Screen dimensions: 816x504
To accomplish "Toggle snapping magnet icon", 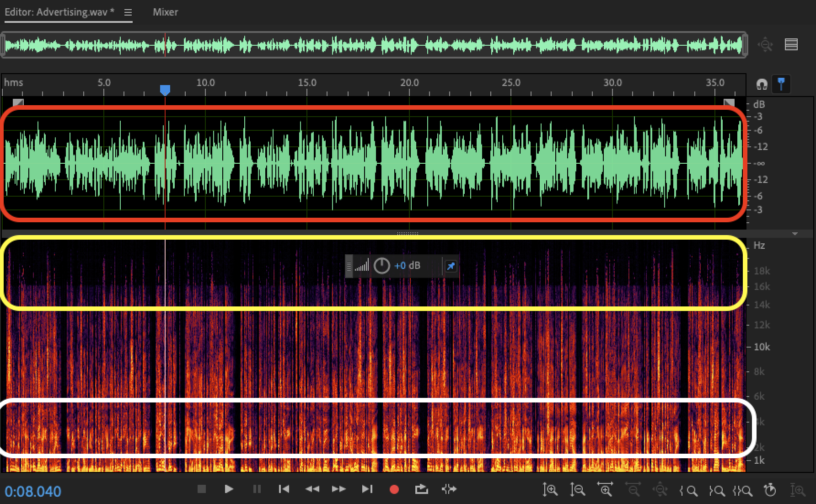I will [x=762, y=84].
